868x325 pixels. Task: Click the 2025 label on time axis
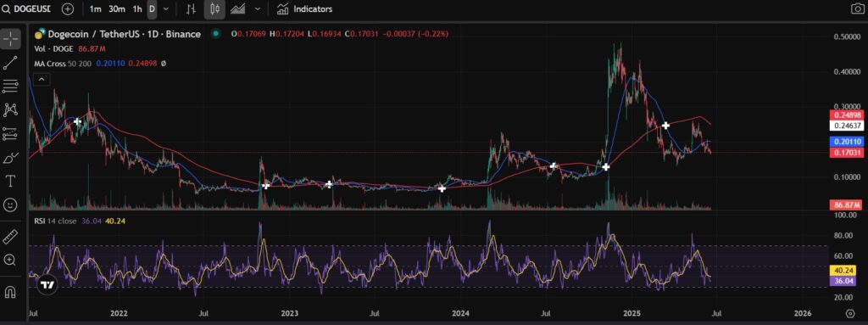(632, 314)
